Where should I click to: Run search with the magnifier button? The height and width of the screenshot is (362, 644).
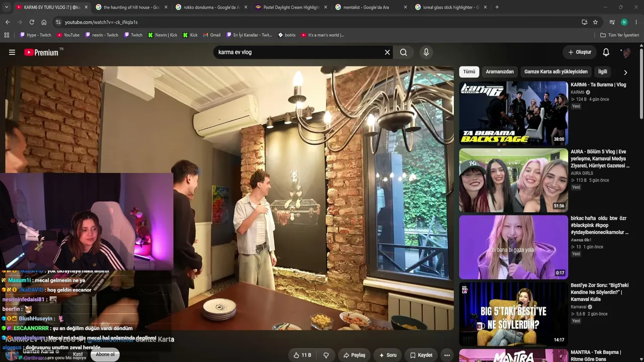point(404,52)
